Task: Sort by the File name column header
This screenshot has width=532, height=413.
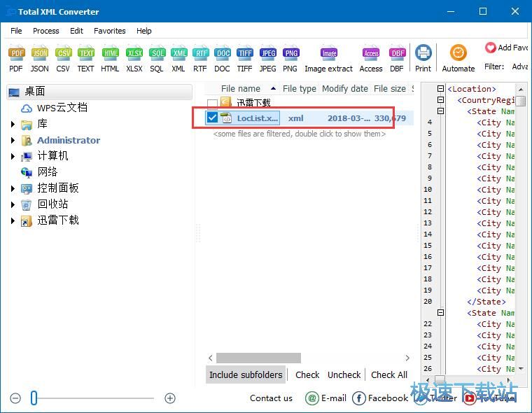Action: pyautogui.click(x=241, y=89)
